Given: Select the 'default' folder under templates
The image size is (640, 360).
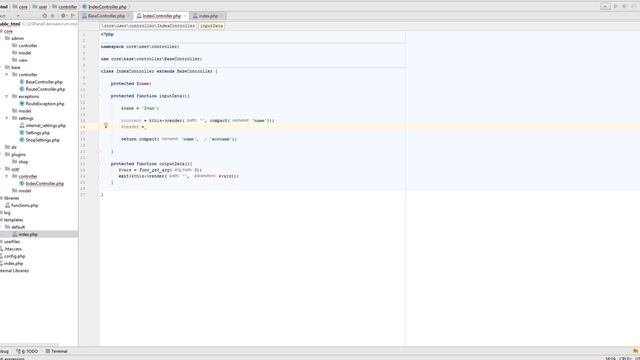Looking at the screenshot, I should [x=18, y=227].
